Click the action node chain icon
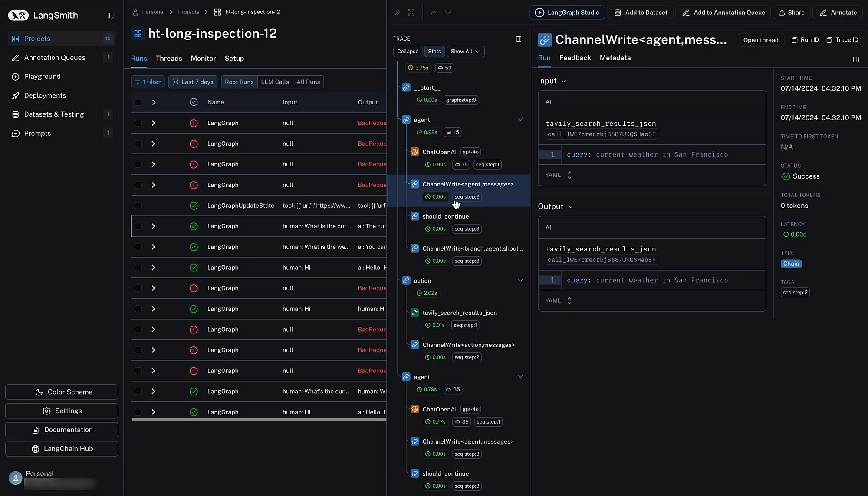The height and width of the screenshot is (496, 868). 406,281
